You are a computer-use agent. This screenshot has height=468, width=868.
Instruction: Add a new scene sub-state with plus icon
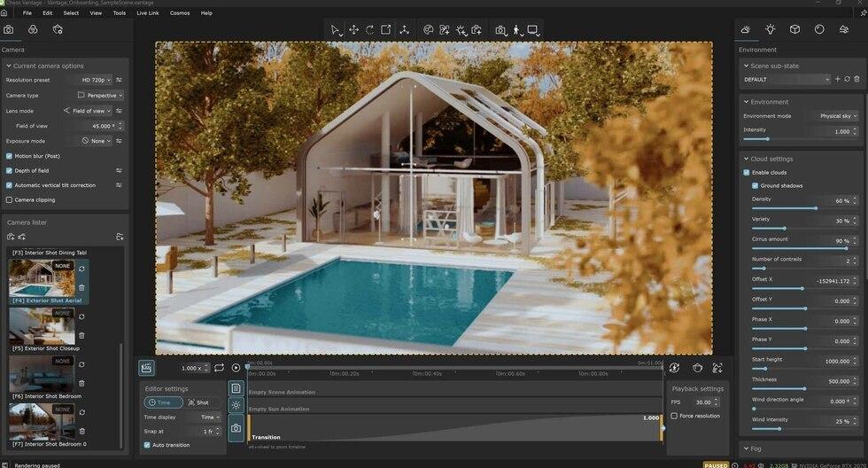pos(837,79)
